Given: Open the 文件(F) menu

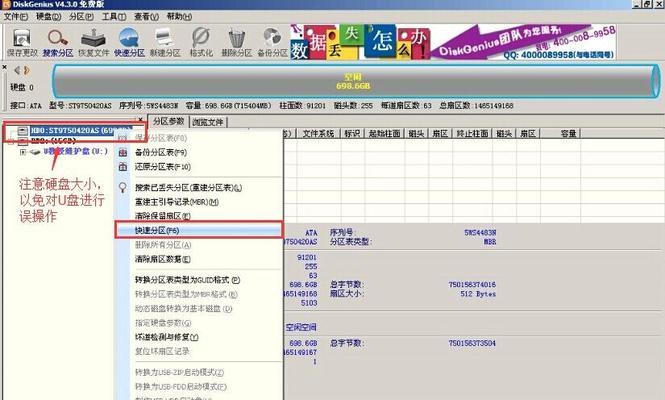Looking at the screenshot, I should pyautogui.click(x=16, y=17).
